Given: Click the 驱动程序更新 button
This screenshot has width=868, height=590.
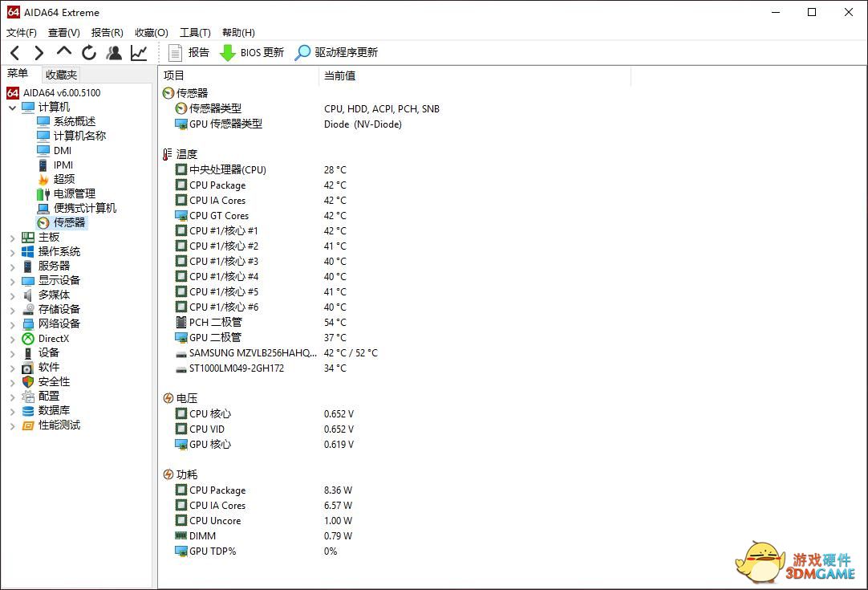Looking at the screenshot, I should [x=336, y=53].
